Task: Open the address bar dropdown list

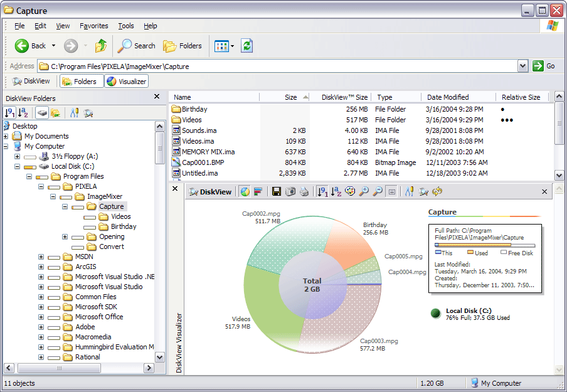Action: coord(522,66)
